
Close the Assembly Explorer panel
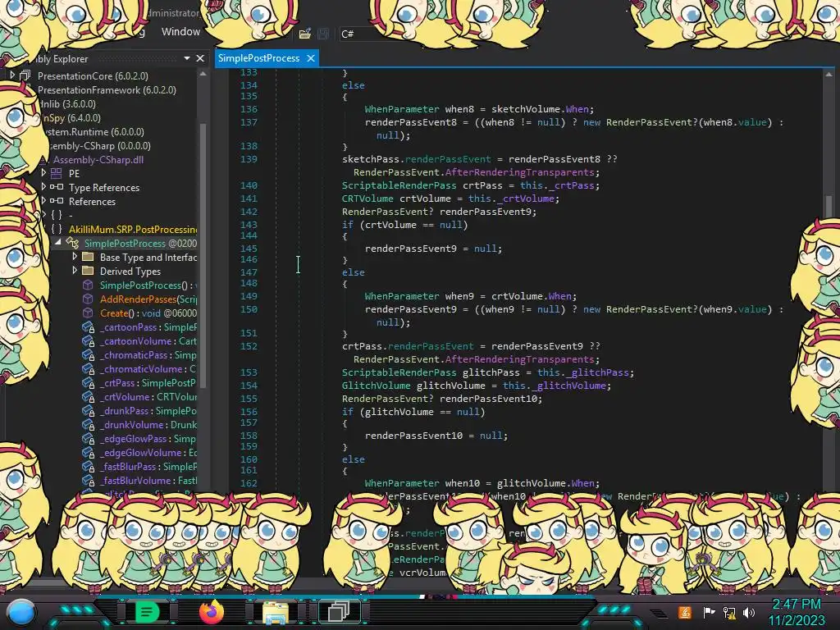[200, 58]
